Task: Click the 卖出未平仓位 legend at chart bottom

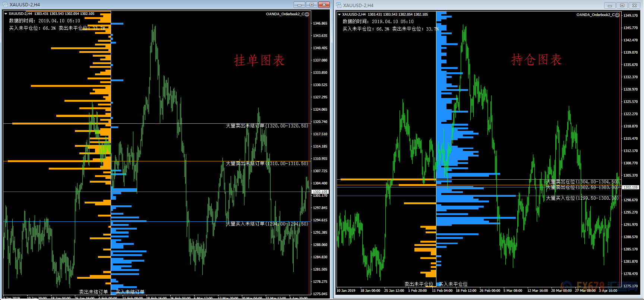Action: pyautogui.click(x=419, y=284)
